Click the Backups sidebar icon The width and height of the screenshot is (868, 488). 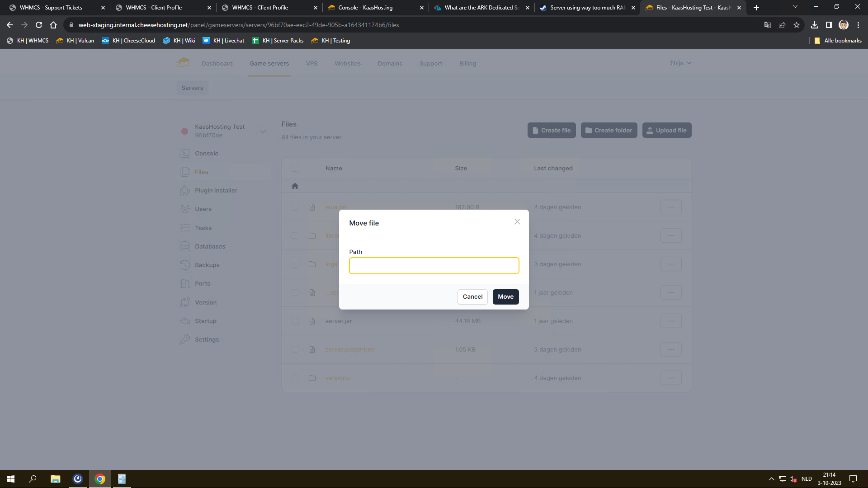(185, 265)
